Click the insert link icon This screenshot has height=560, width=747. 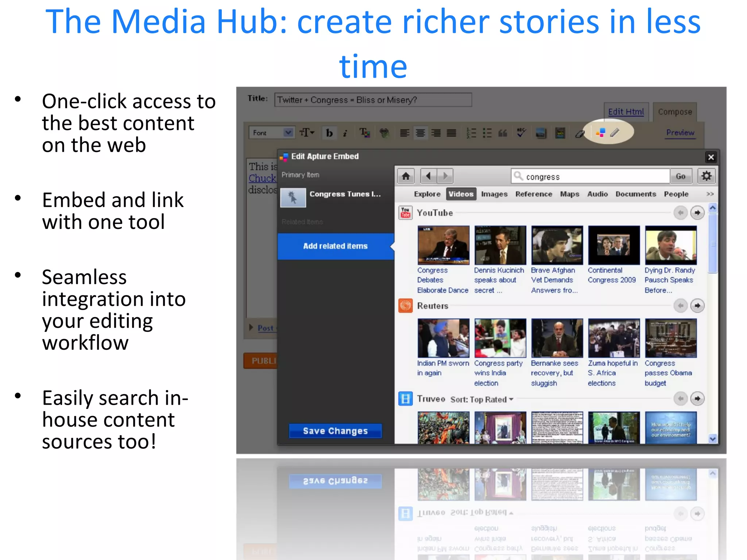pos(384,133)
